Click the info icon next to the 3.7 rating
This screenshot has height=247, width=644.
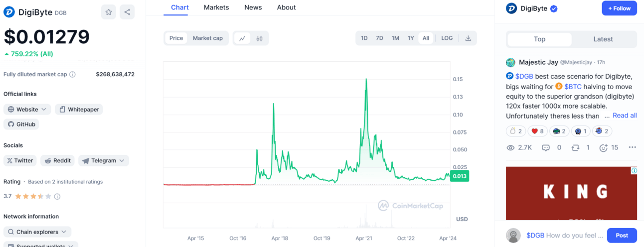coord(57,196)
